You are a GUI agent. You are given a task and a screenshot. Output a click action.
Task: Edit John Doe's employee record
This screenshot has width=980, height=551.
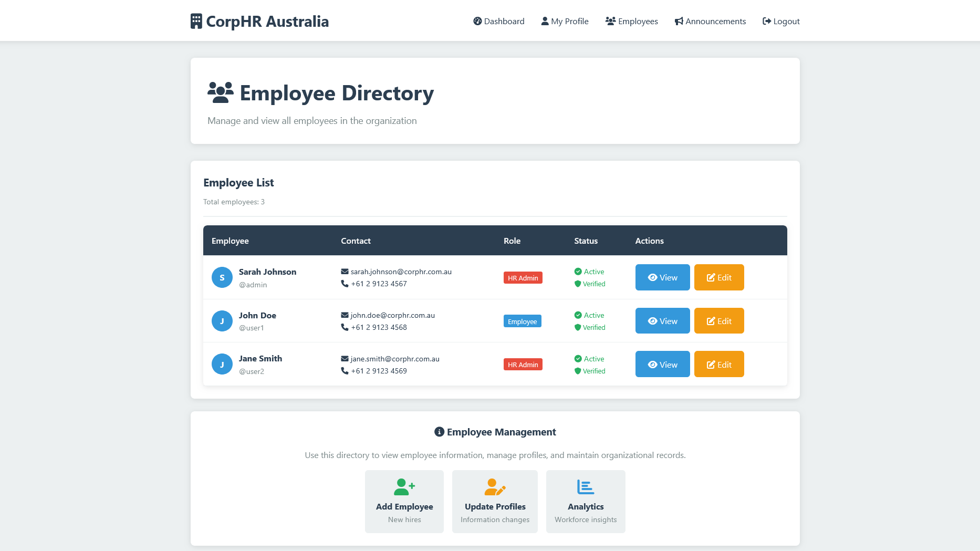click(x=718, y=321)
